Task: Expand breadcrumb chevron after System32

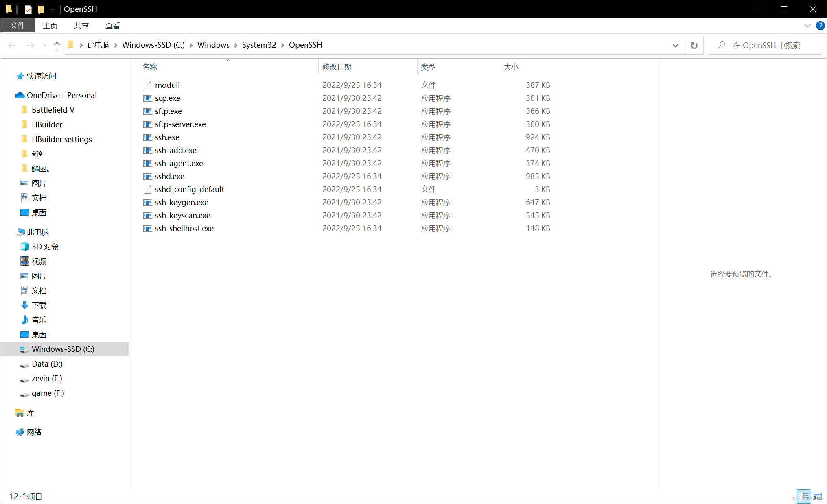Action: click(x=282, y=45)
